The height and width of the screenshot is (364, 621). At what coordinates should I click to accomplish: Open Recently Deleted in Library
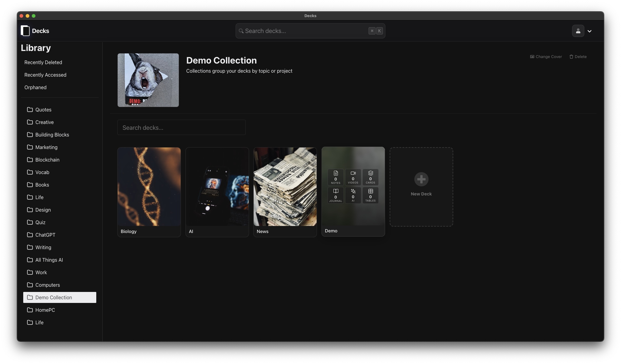point(43,62)
